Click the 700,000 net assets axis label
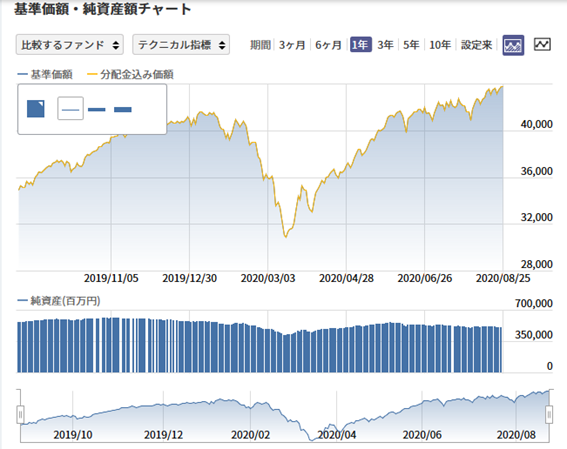This screenshot has width=567, height=449. [x=534, y=303]
